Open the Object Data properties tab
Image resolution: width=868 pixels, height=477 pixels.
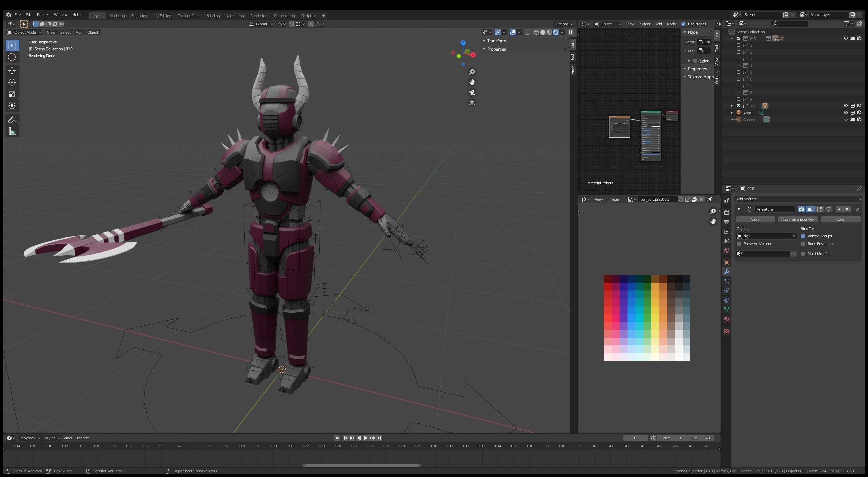(727, 310)
